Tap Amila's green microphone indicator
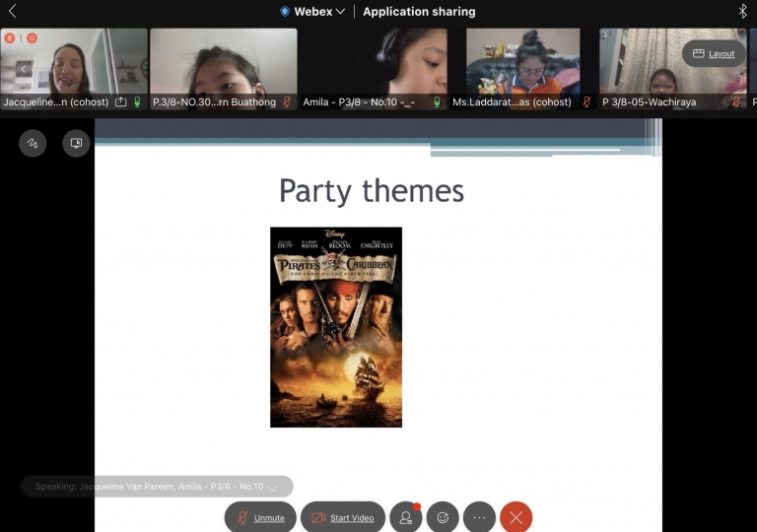Viewport: 757px width, 532px height. point(437,101)
